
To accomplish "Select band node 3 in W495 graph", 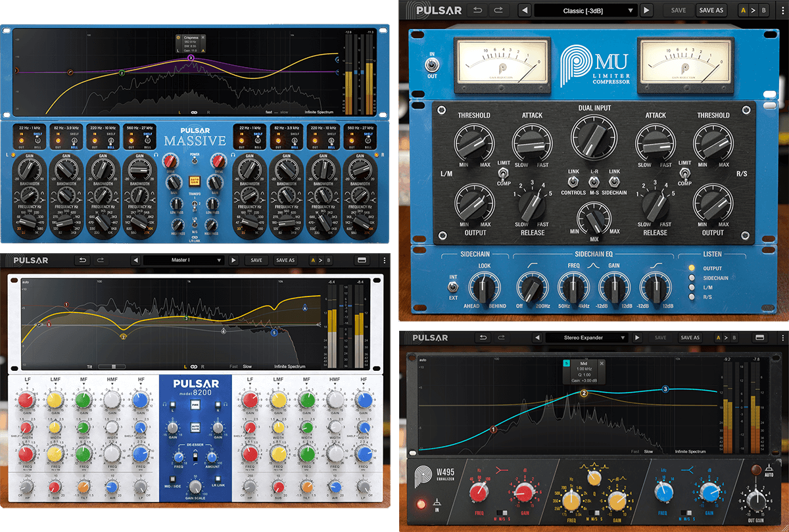I will (x=665, y=389).
